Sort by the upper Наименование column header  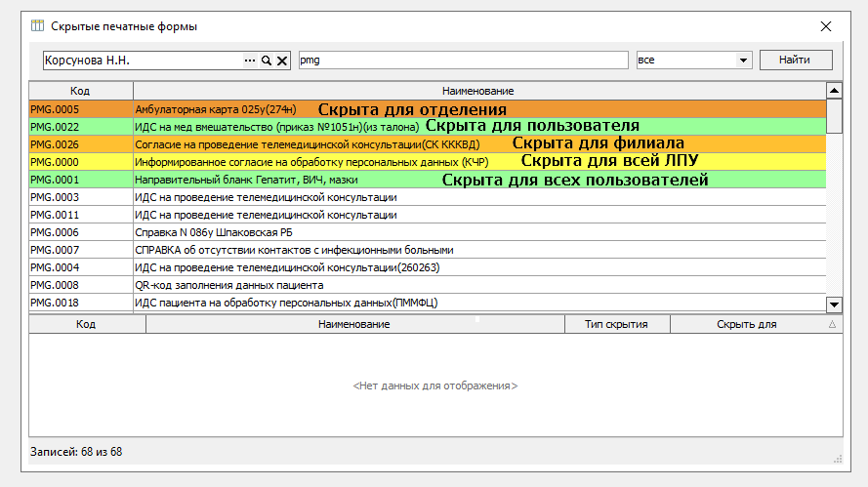pos(478,91)
